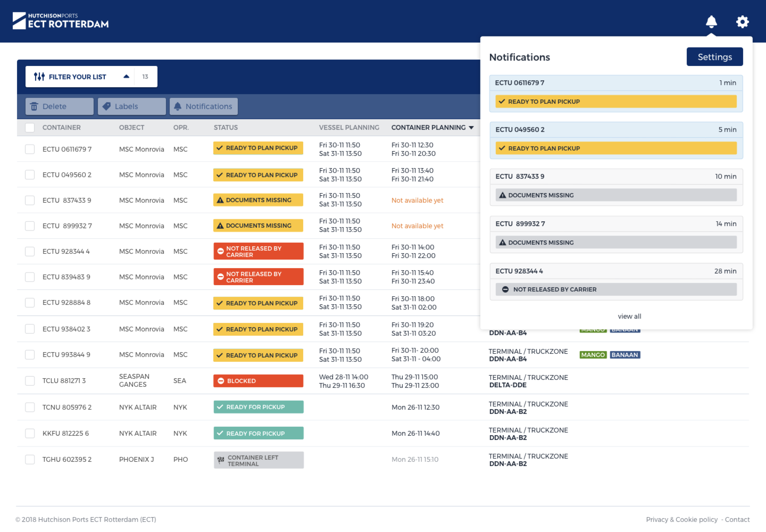
Task: Select the checkbox for TGHU 602395 2
Action: tap(30, 459)
